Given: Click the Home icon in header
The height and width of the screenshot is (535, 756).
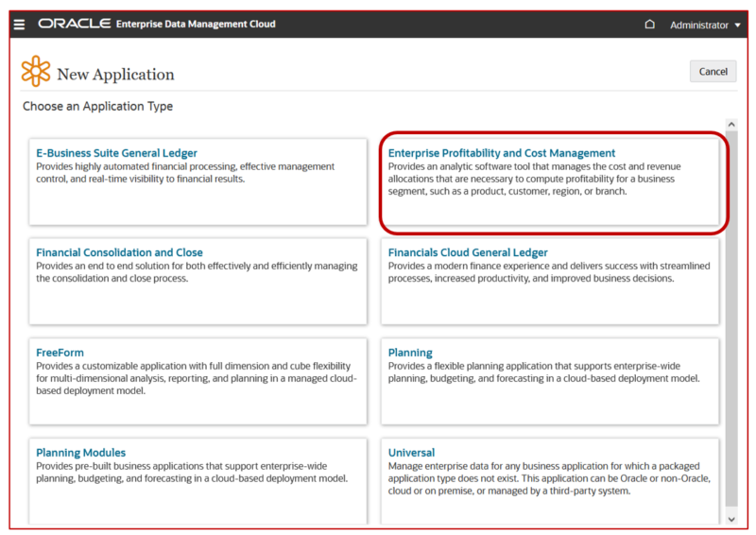Looking at the screenshot, I should tap(649, 25).
